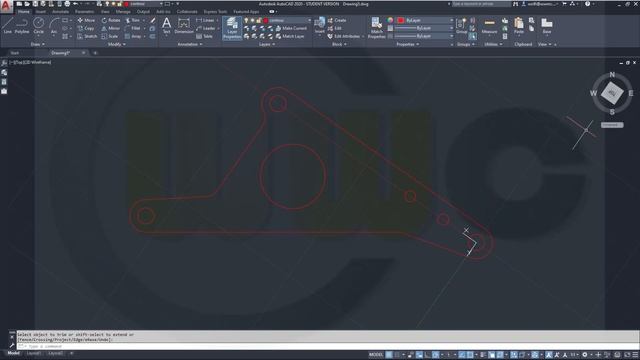
Task: Click the ViewCube top face
Action: pos(612,93)
